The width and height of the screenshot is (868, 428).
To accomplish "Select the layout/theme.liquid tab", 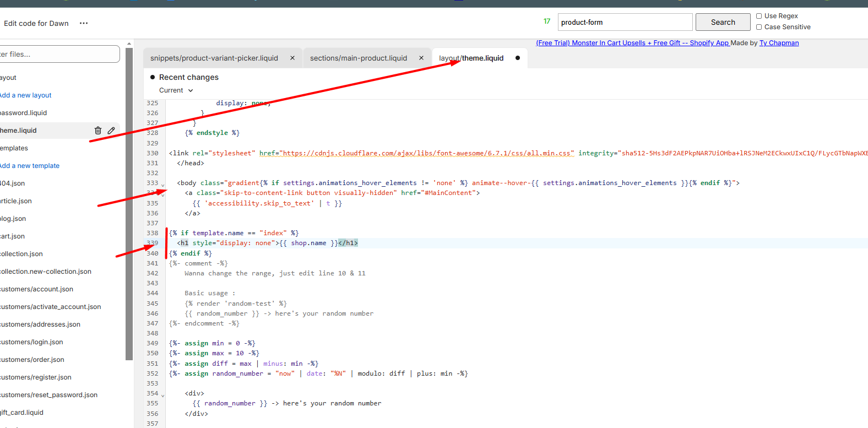I will (471, 58).
